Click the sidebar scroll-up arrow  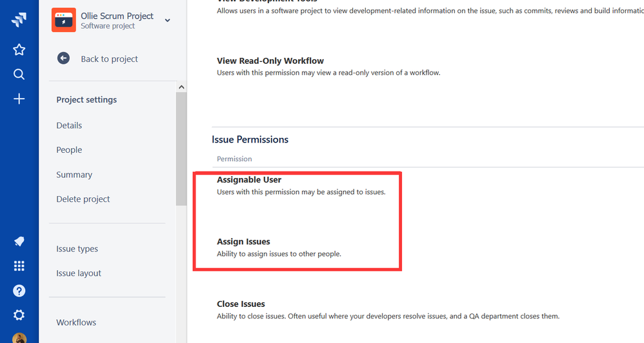click(x=181, y=87)
